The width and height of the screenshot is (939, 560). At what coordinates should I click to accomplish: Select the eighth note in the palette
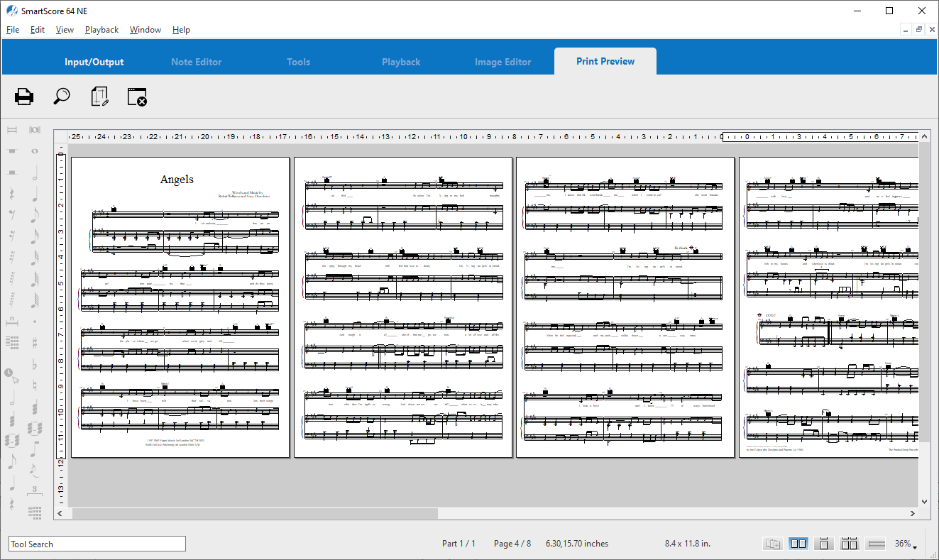coord(34,214)
